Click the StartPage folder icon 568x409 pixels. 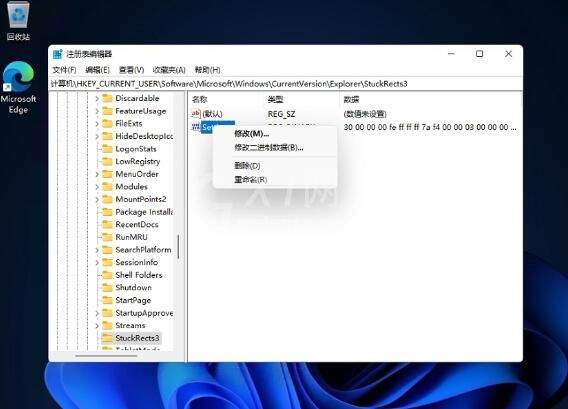click(x=107, y=300)
